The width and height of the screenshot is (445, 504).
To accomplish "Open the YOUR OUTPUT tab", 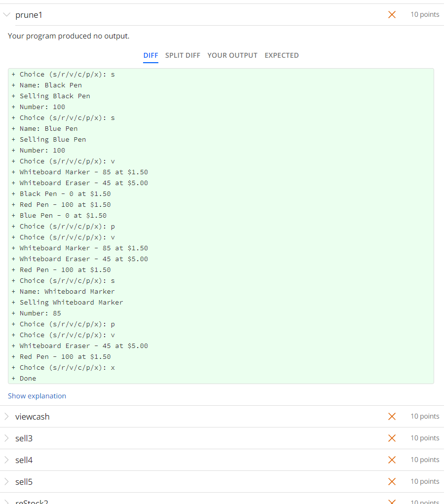I will click(x=232, y=55).
